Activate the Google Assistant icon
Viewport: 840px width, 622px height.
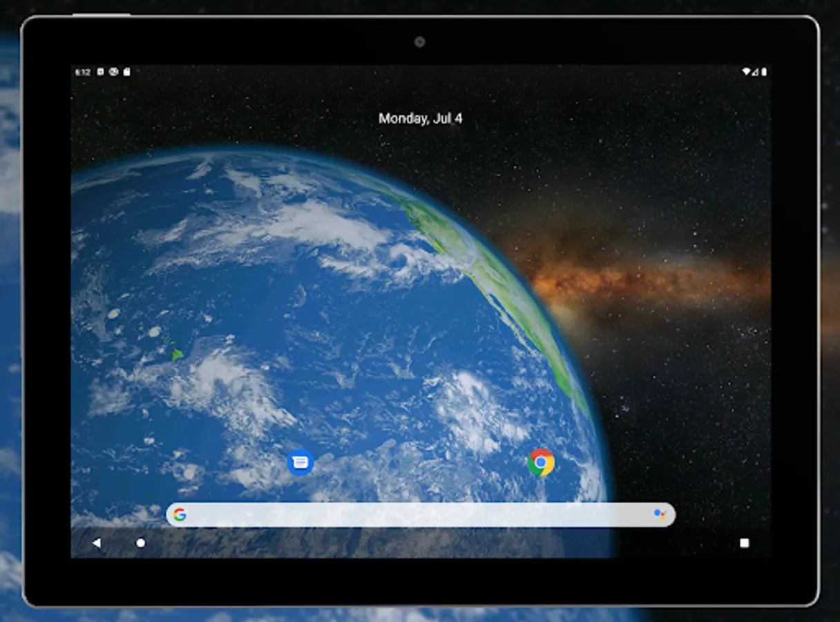659,514
